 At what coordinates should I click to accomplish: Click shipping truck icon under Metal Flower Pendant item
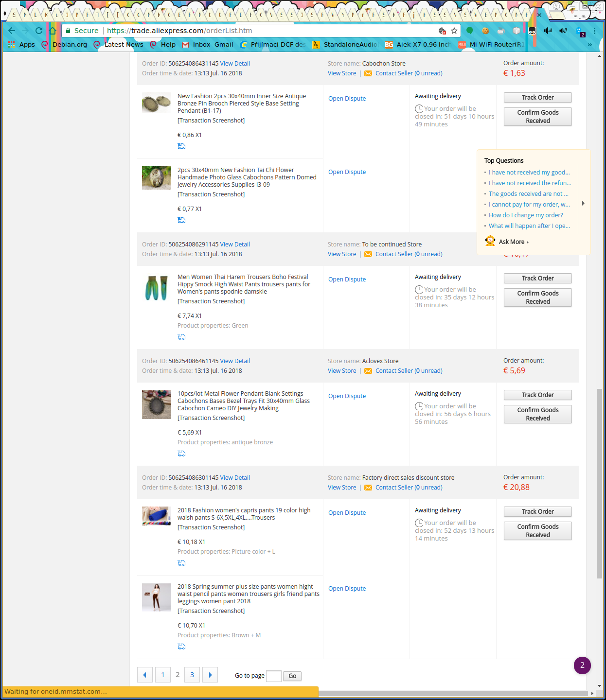[181, 454]
